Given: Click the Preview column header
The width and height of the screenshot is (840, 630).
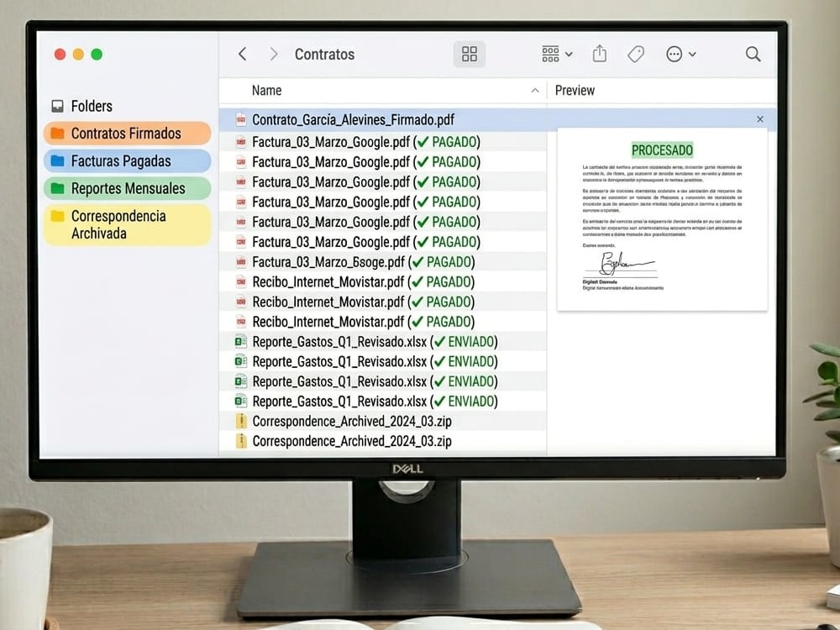Looking at the screenshot, I should click(x=575, y=91).
